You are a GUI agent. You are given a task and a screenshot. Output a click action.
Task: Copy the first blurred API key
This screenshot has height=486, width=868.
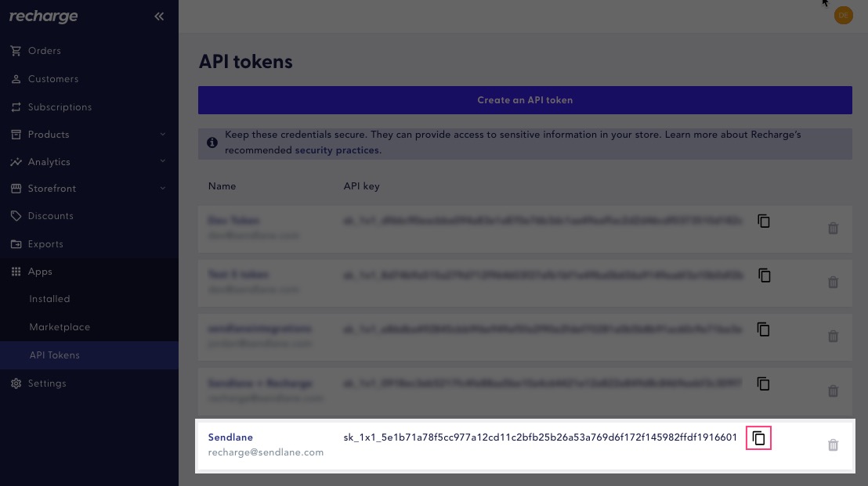pyautogui.click(x=764, y=221)
